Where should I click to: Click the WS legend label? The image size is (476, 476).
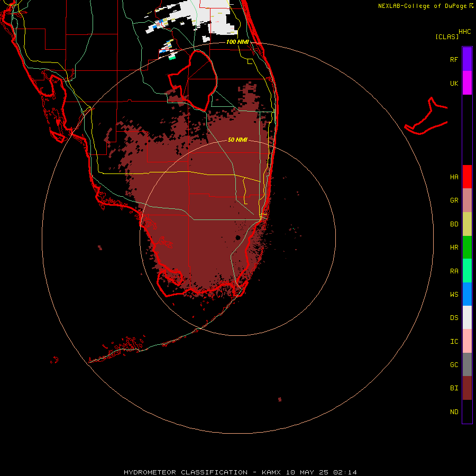pyautogui.click(x=454, y=294)
